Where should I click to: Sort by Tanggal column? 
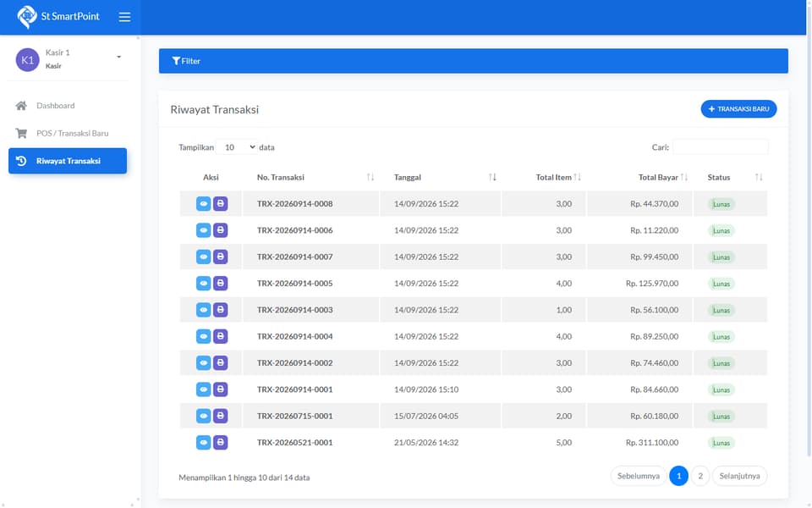tap(441, 177)
